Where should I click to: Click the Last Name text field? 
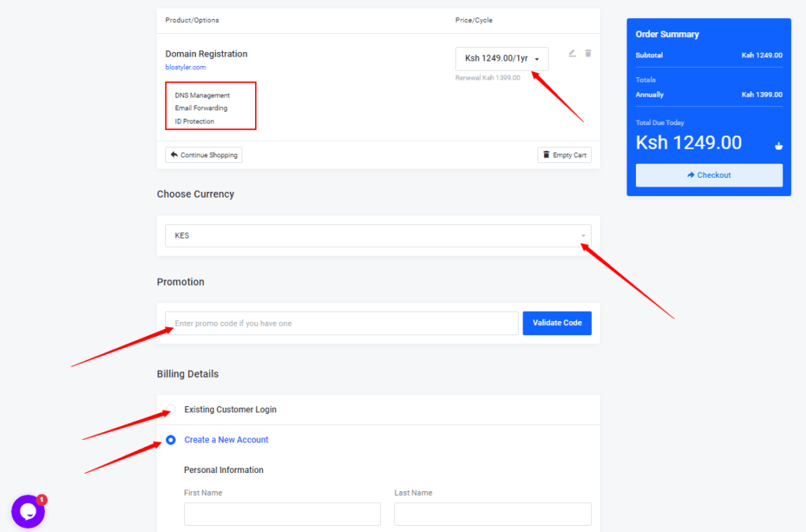(x=493, y=514)
